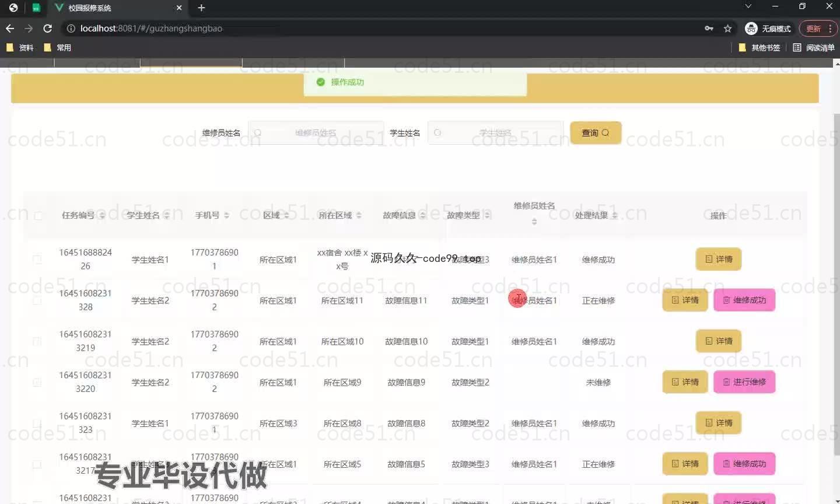Image resolution: width=840 pixels, height=504 pixels.
Task: Open the tab search chevron in title bar
Action: point(748,6)
